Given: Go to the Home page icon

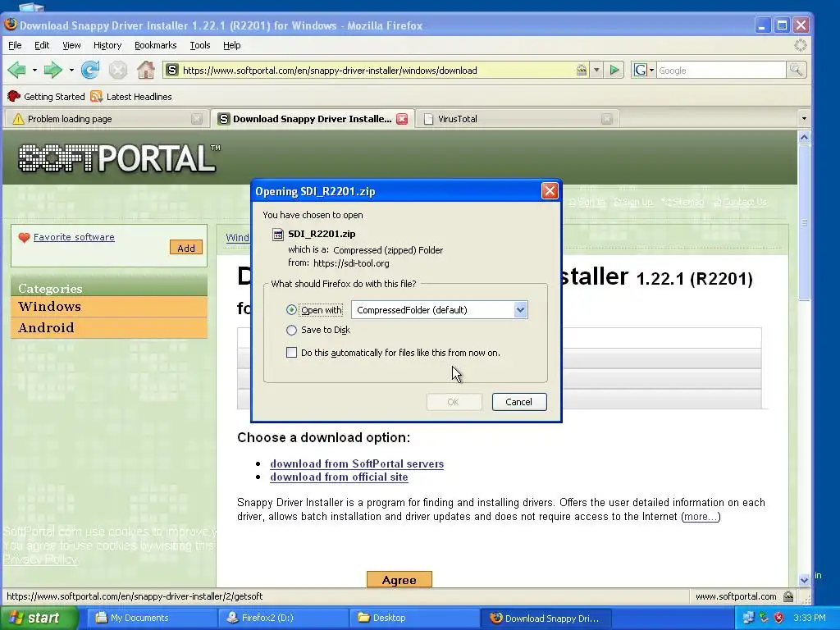Looking at the screenshot, I should pos(146,71).
